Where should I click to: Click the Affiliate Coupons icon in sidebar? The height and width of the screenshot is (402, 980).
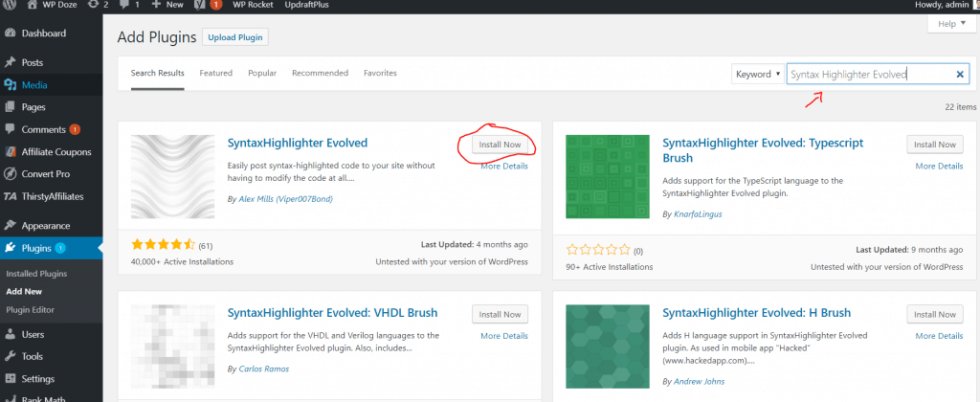tap(10, 152)
